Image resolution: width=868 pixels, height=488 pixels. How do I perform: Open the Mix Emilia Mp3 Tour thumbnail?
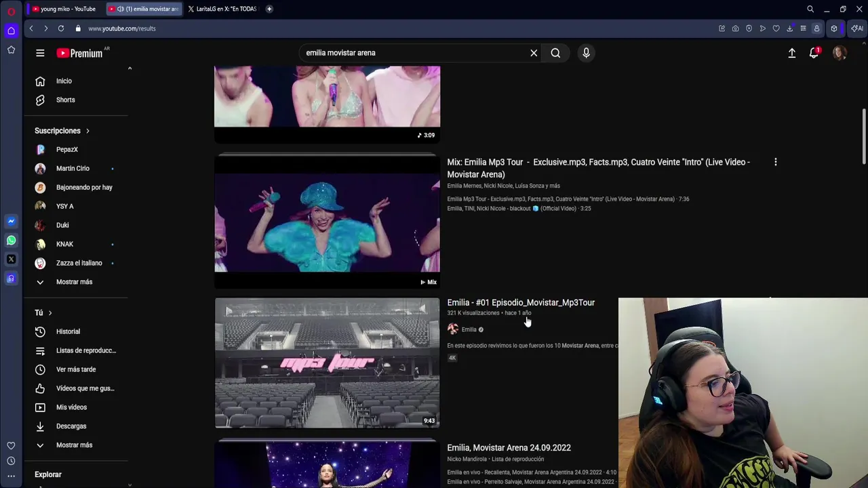click(327, 222)
